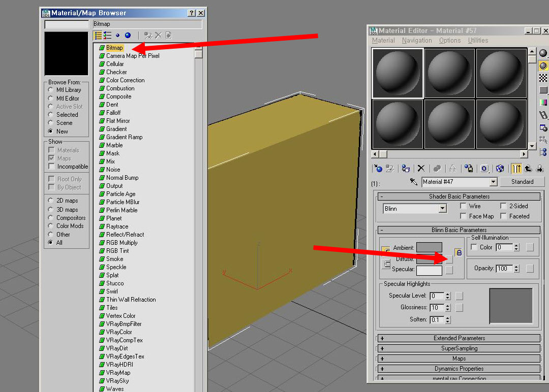Image resolution: width=549 pixels, height=392 pixels.
Task: Click Ambient color swatch
Action: [x=429, y=248]
